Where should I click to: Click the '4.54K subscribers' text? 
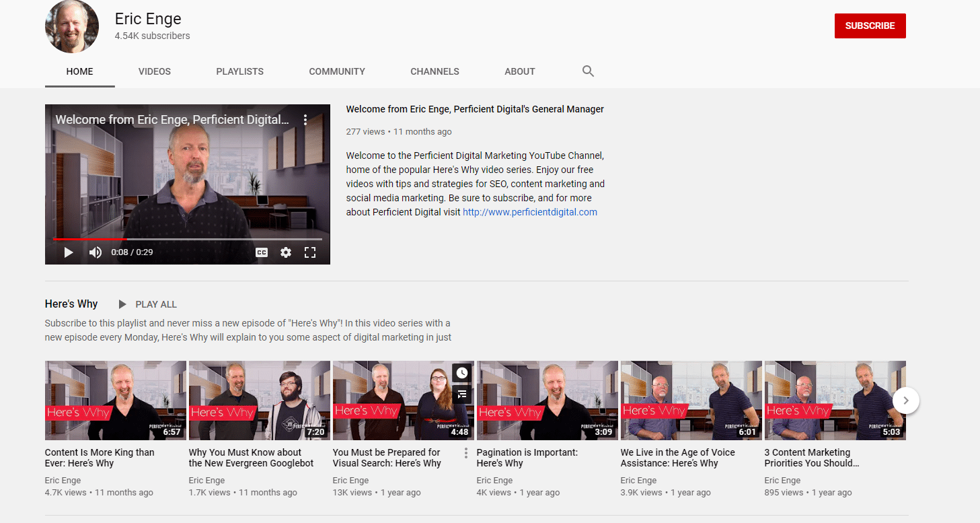point(153,36)
